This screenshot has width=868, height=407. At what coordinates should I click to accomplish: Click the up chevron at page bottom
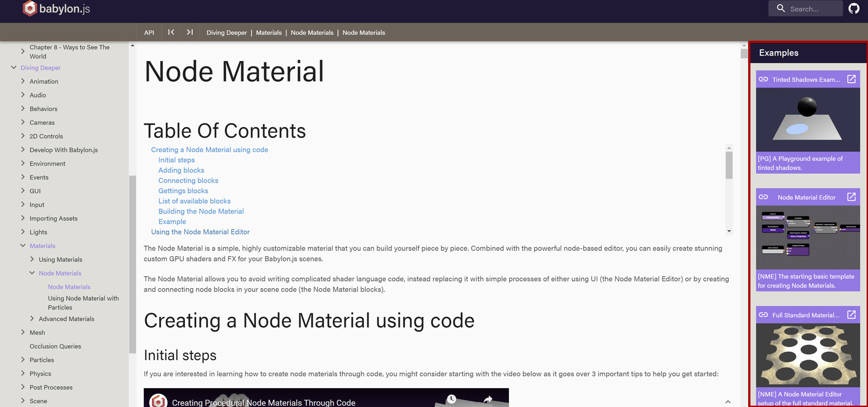pos(728,402)
